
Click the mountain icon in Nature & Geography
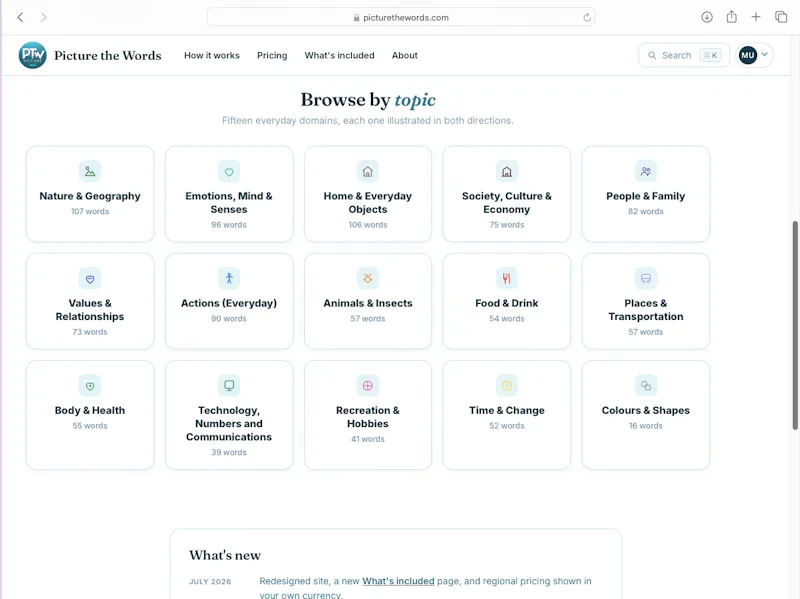[90, 171]
